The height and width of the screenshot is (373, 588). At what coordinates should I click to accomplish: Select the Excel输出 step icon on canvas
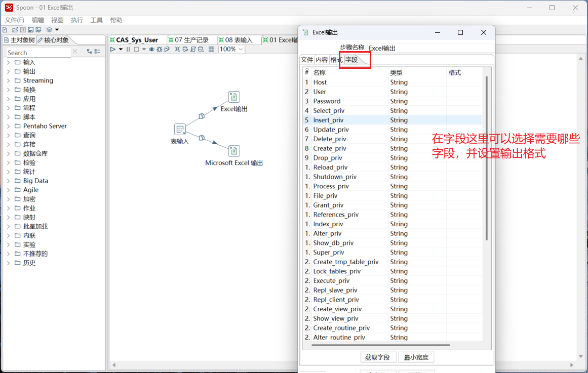(234, 97)
